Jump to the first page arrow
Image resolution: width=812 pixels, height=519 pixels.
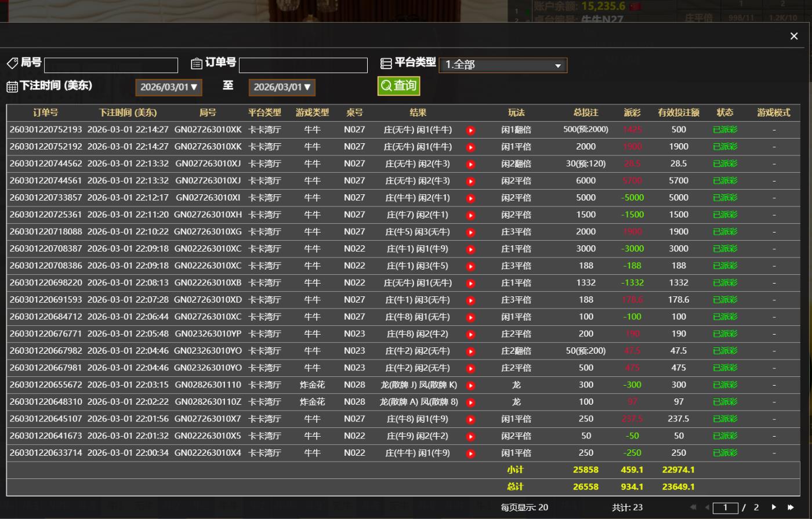693,507
